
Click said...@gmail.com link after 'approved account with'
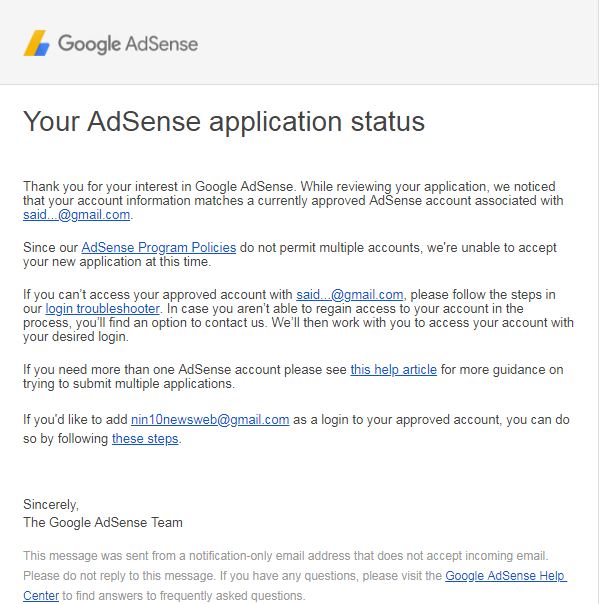(350, 294)
